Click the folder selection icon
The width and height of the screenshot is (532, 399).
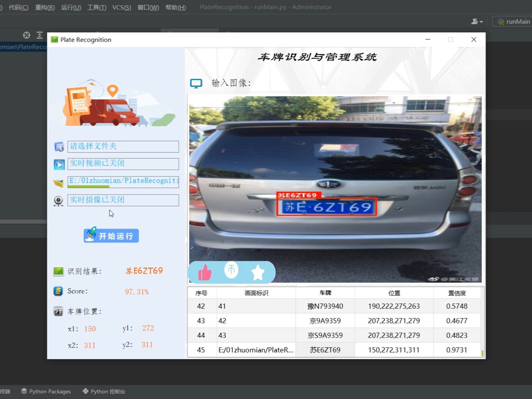[x=59, y=147]
